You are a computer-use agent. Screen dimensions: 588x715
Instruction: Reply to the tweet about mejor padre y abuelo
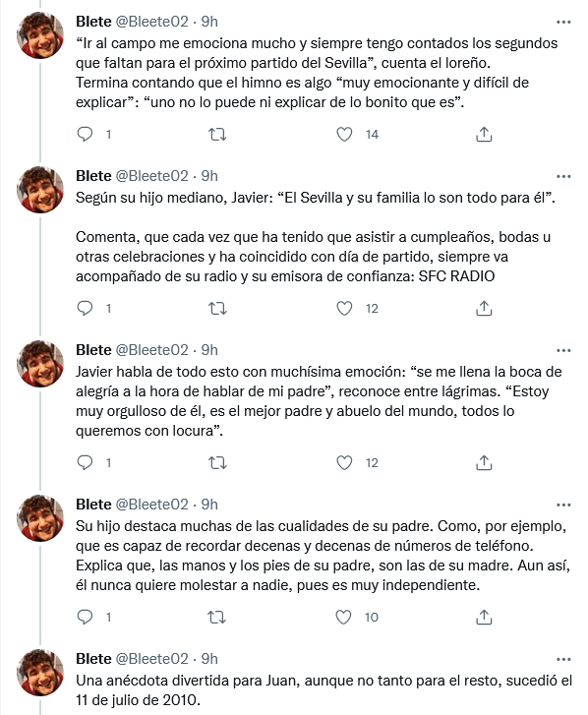point(85,463)
